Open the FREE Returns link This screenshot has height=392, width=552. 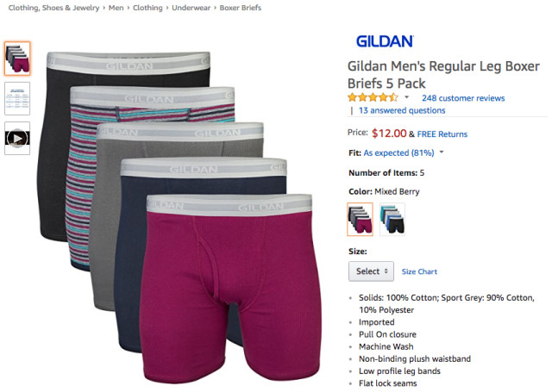(x=442, y=134)
